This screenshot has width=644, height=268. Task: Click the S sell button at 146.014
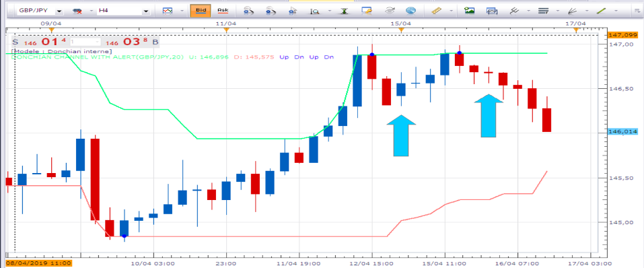pos(15,42)
